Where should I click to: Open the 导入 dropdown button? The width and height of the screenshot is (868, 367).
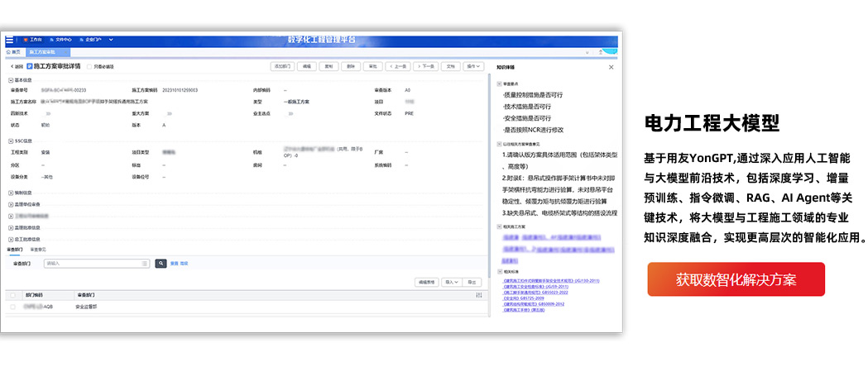tap(451, 282)
